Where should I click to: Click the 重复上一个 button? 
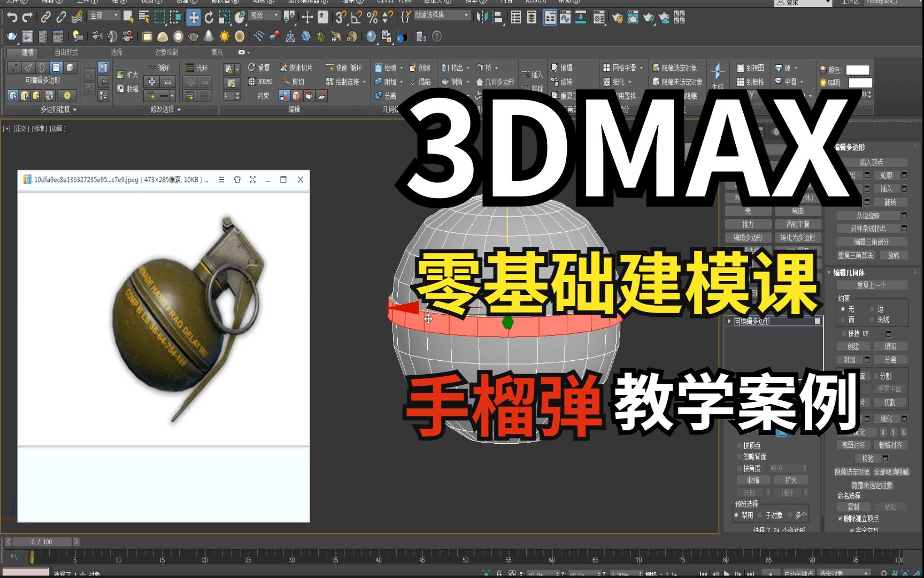pyautogui.click(x=871, y=285)
